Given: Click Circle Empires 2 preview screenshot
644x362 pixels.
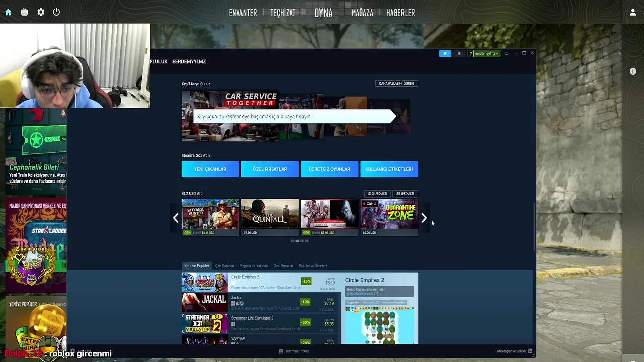Looking at the screenshot, I should [380, 325].
